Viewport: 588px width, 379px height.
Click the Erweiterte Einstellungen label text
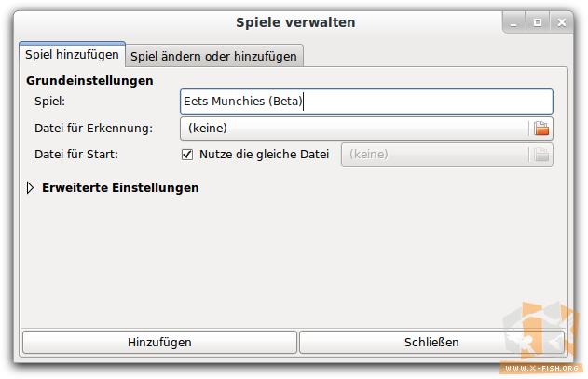coord(120,187)
